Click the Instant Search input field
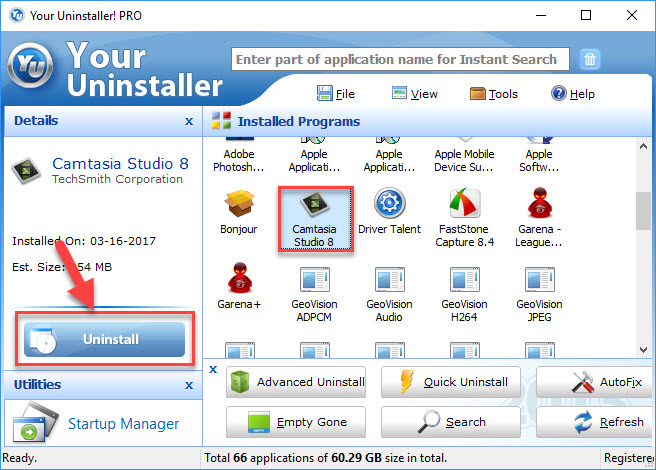The width and height of the screenshot is (656, 470). (400, 59)
